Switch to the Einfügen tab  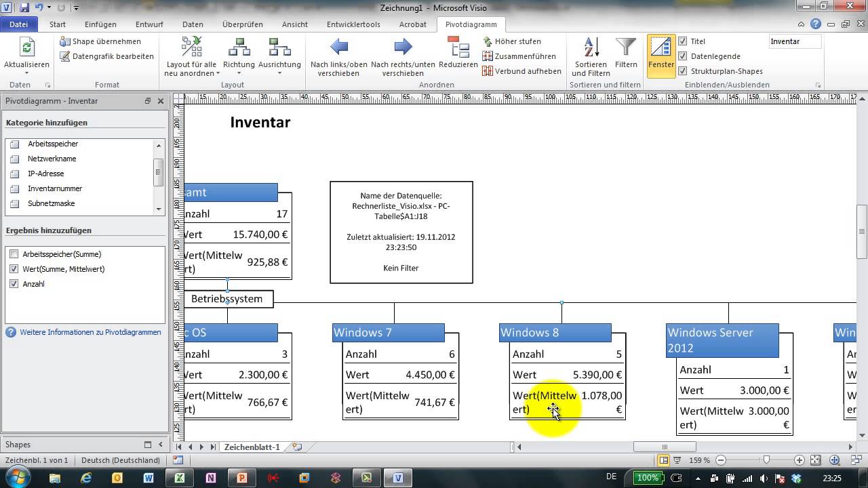100,24
